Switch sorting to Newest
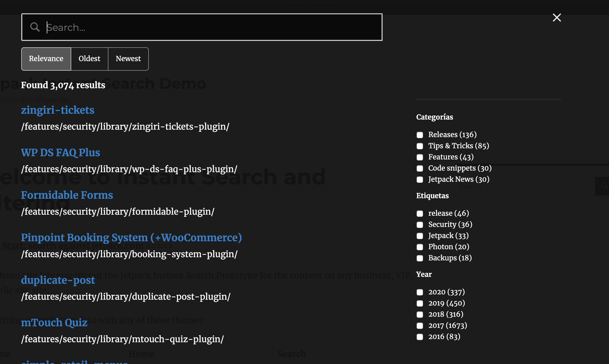Screen dimensions: 609x364 click(128, 59)
